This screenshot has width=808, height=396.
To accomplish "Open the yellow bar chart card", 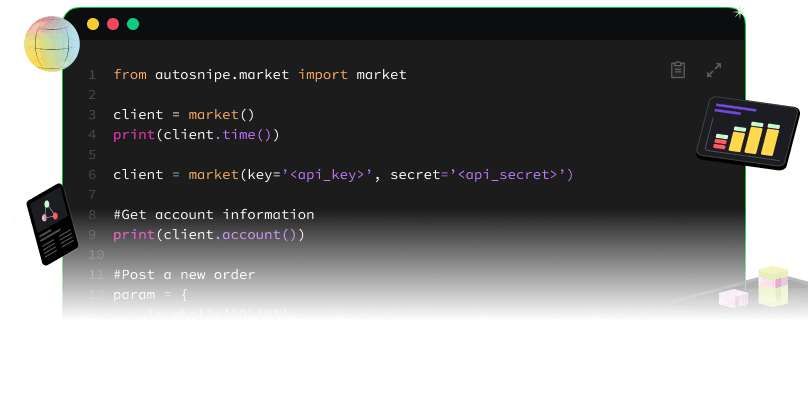I will coord(748,133).
